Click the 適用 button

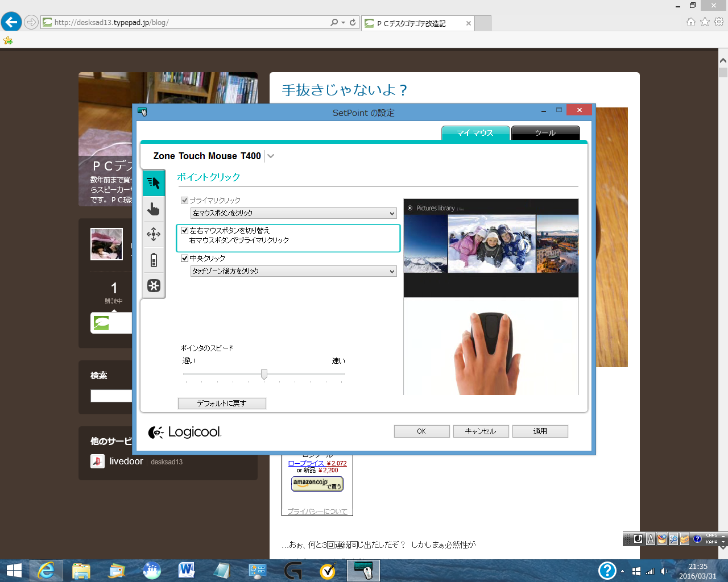pyautogui.click(x=540, y=431)
